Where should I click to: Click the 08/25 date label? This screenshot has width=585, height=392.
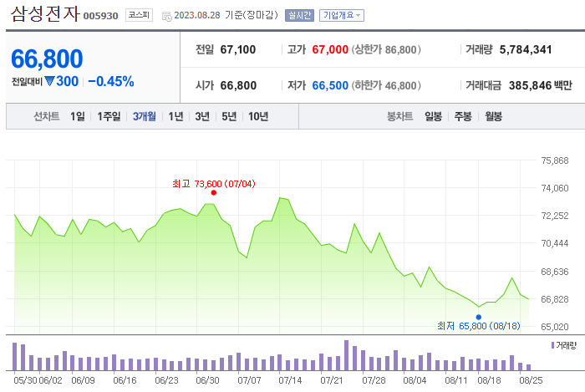[x=532, y=380]
